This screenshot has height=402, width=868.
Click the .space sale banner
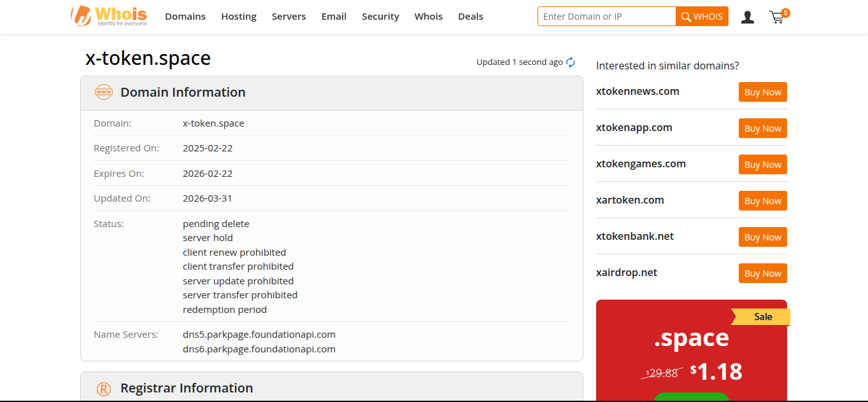pyautogui.click(x=691, y=350)
